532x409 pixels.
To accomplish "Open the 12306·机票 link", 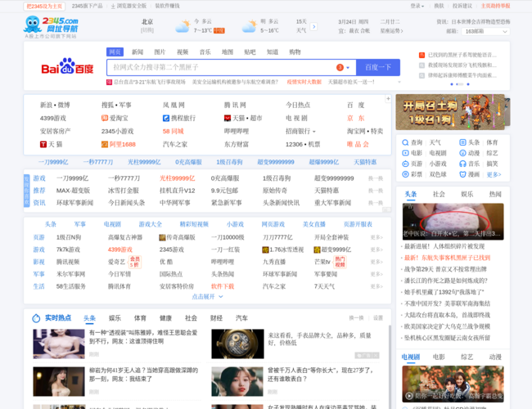I will click(303, 145).
